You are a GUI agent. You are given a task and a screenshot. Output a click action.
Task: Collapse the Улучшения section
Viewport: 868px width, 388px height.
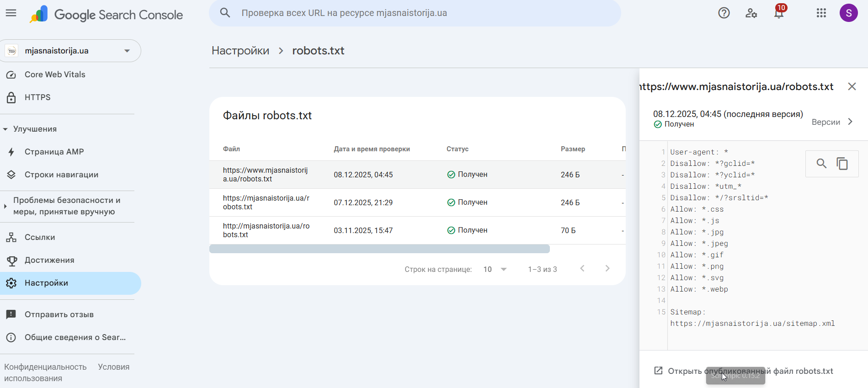[5, 129]
